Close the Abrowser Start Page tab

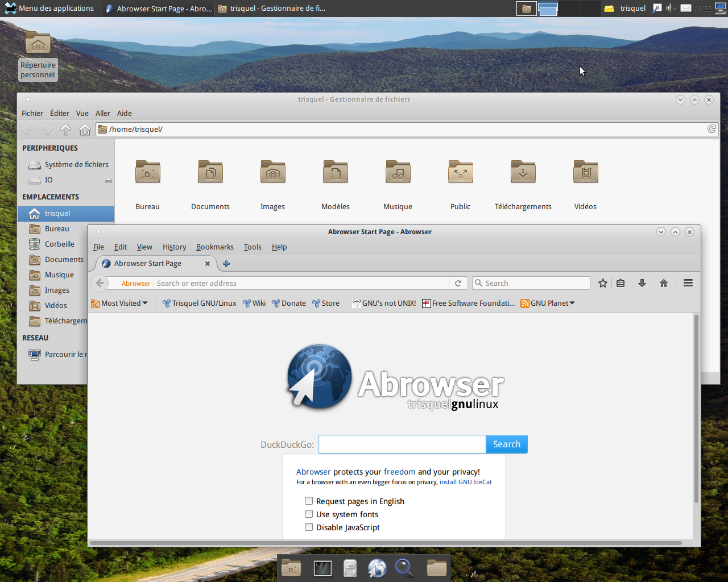pos(208,264)
